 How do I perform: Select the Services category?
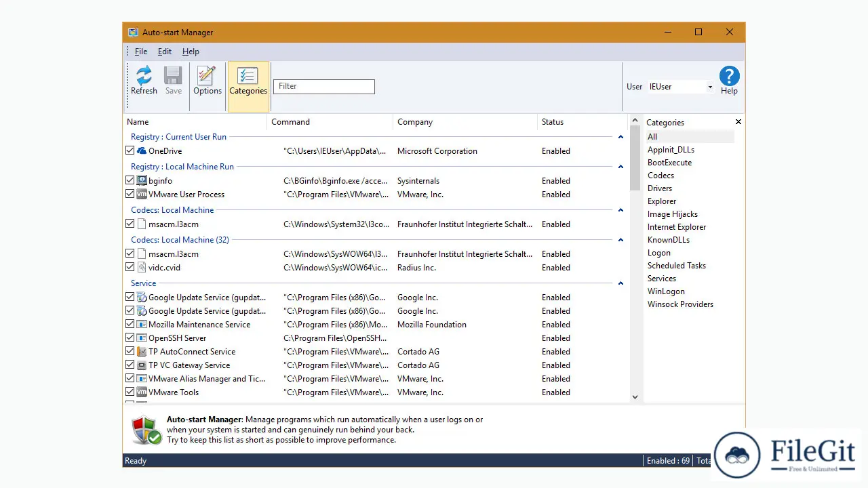coord(661,279)
